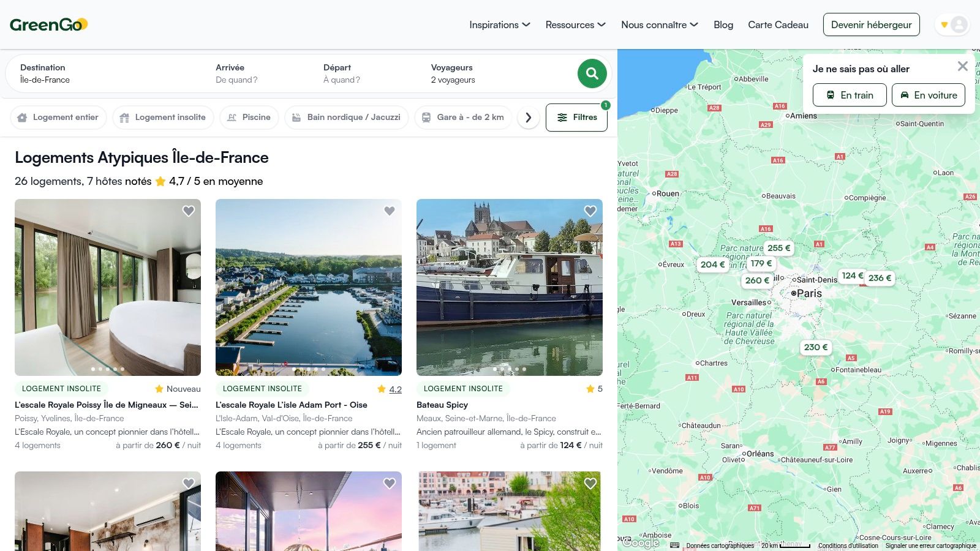Open the Blog page
Image resolution: width=980 pixels, height=551 pixels.
723,25
